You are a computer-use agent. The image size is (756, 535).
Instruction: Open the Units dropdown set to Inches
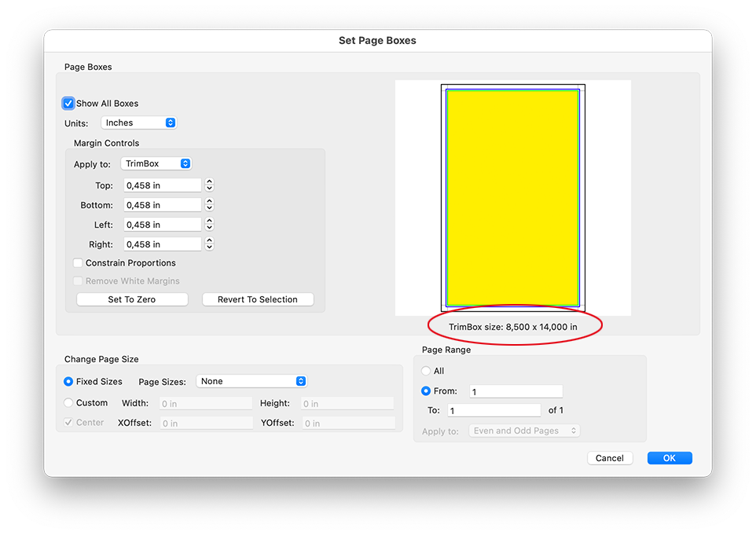coord(139,123)
